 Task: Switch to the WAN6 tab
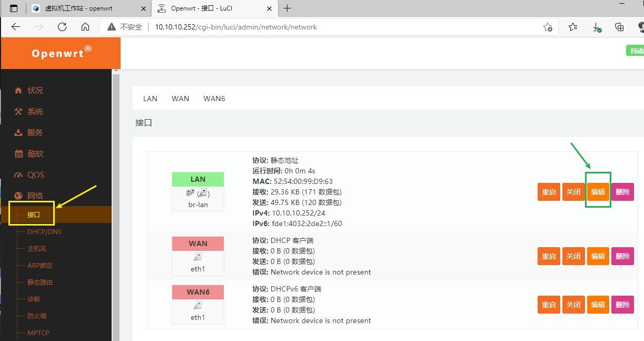point(214,99)
